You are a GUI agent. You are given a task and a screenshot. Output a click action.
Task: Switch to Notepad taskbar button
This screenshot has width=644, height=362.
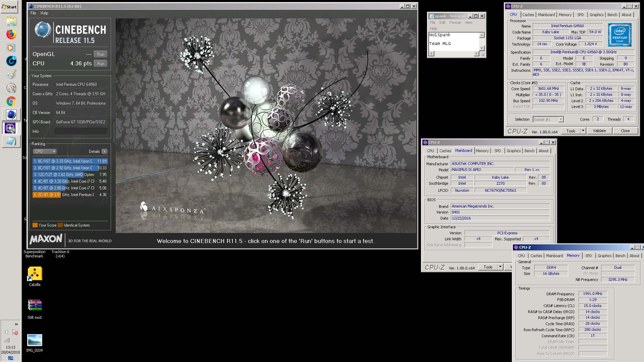11,141
